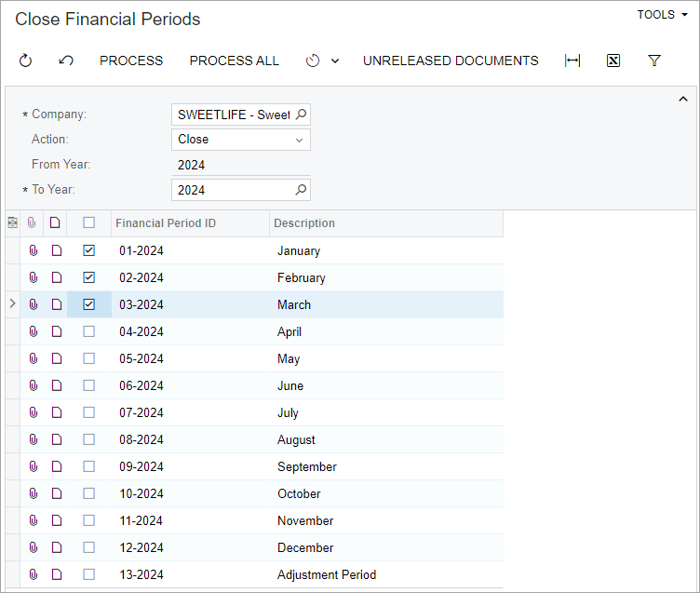Click the magnifier lookup icon in Company field
This screenshot has height=593, width=700.
(301, 115)
